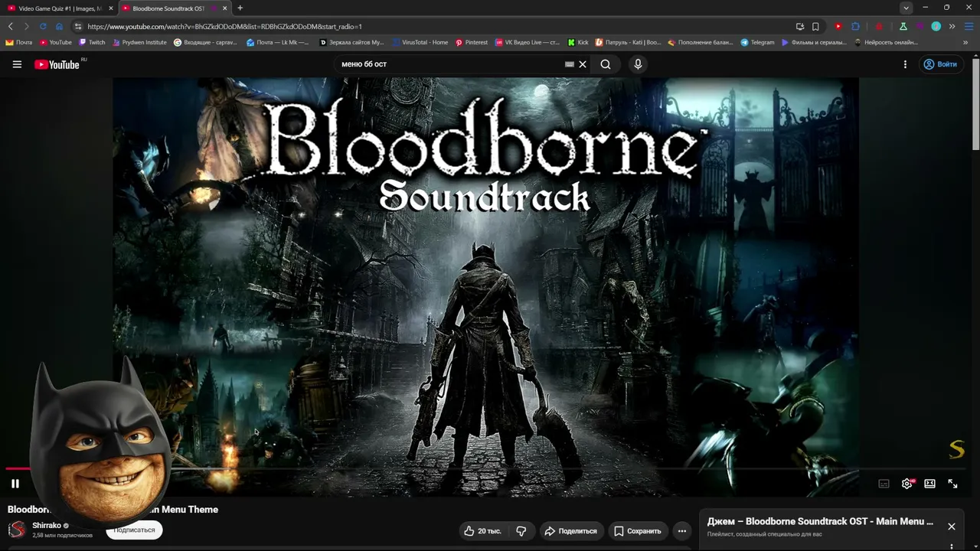
Task: Open a new browser tab
Action: (240, 8)
